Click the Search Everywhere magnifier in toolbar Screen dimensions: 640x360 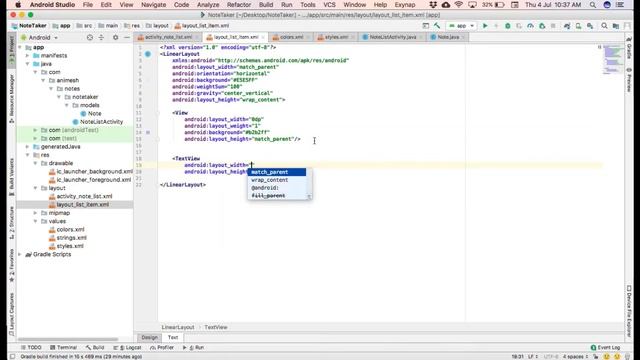tap(604, 26)
